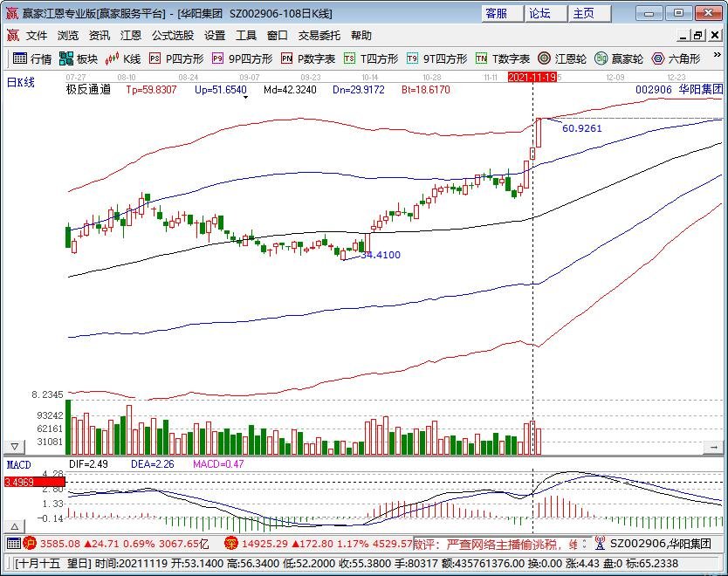Click the 点评 news ticker headline
Screen dimensions: 728x576
click(496, 544)
